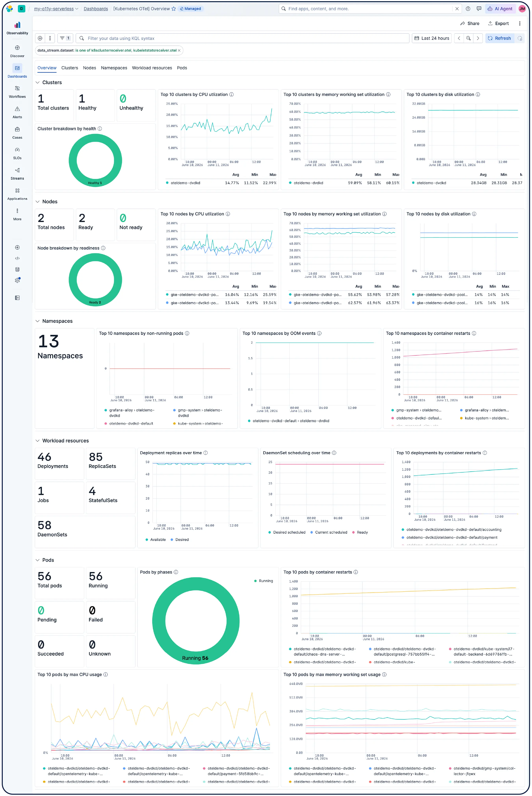Collapse the side navigation panel
Screen dimensions: 532x796
tap(17, 298)
